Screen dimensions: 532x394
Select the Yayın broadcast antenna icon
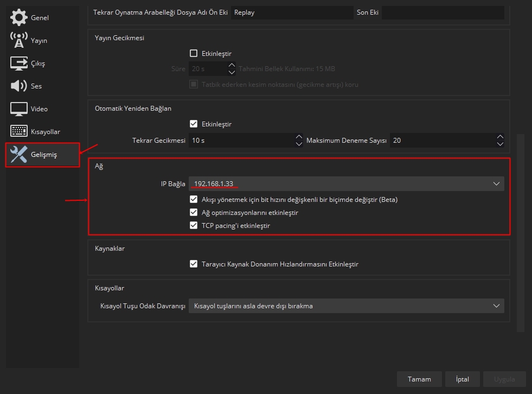pyautogui.click(x=18, y=40)
